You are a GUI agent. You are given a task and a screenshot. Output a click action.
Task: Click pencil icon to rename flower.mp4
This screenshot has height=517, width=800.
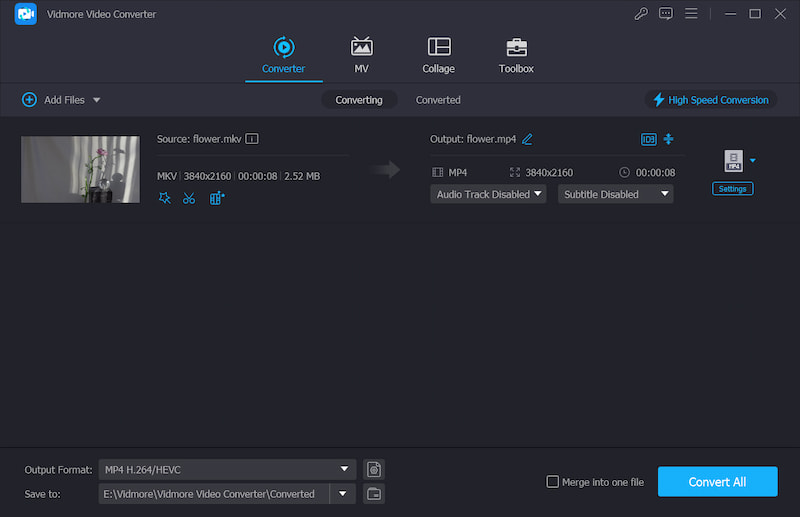(x=527, y=139)
